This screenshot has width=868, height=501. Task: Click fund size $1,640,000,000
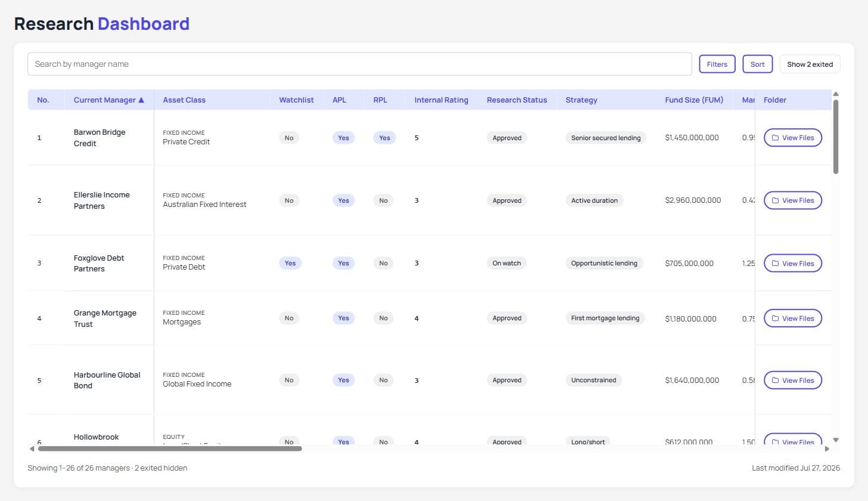pos(692,380)
